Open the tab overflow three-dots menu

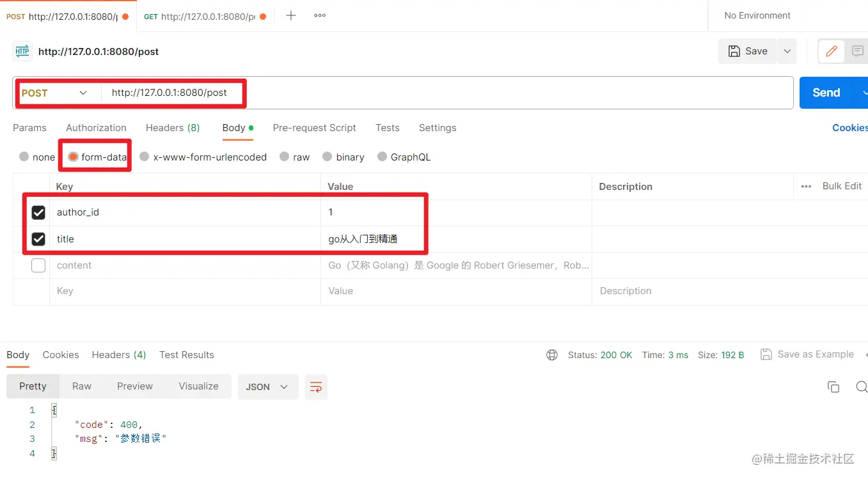point(320,15)
